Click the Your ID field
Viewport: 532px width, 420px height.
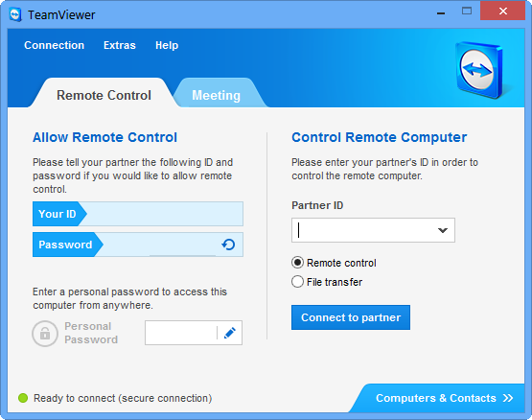(138, 214)
